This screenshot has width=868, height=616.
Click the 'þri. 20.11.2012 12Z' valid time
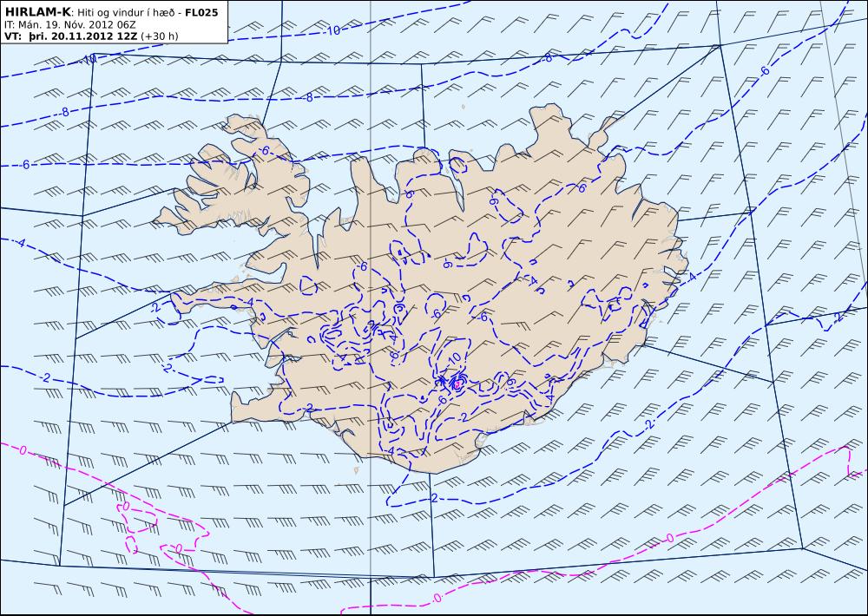click(x=83, y=36)
